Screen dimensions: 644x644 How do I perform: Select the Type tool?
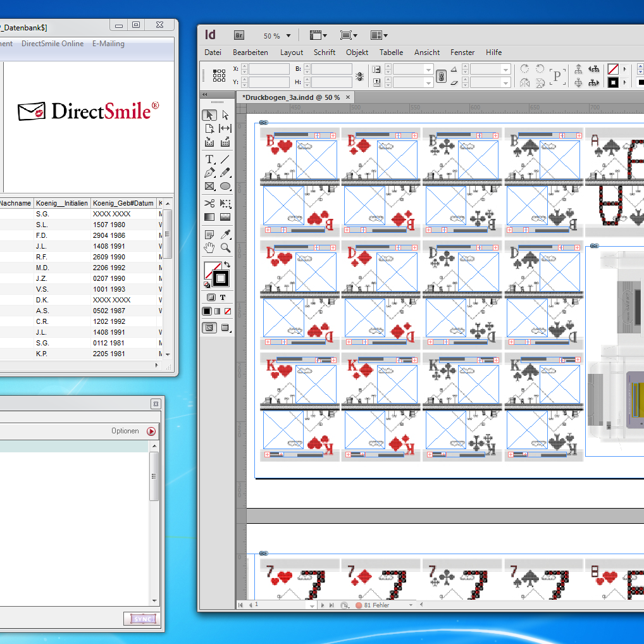209,159
